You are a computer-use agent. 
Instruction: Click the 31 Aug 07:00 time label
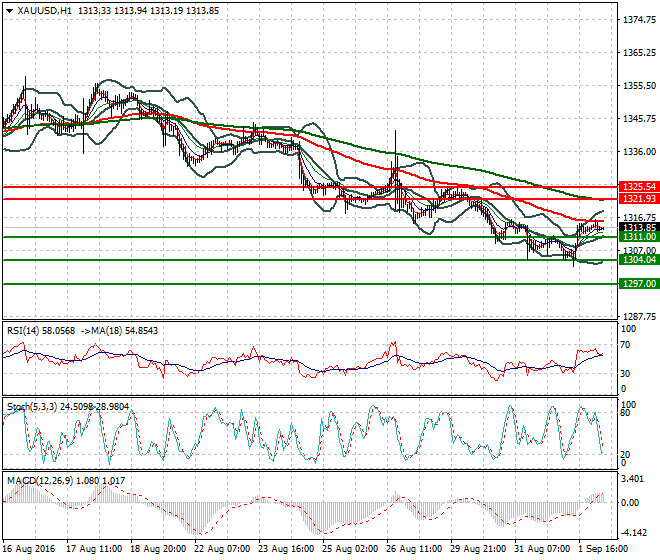point(542,549)
